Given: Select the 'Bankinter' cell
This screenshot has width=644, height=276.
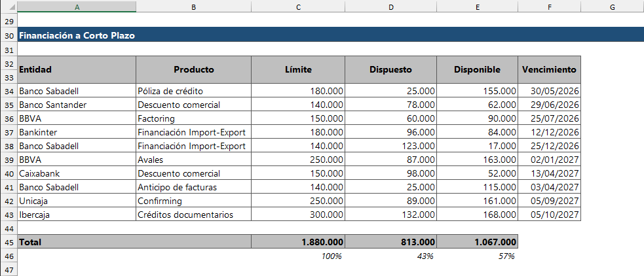Looking at the screenshot, I should click(x=77, y=132).
